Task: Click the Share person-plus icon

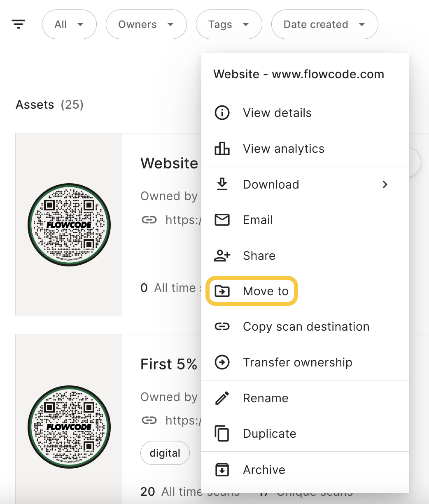Action: point(222,256)
